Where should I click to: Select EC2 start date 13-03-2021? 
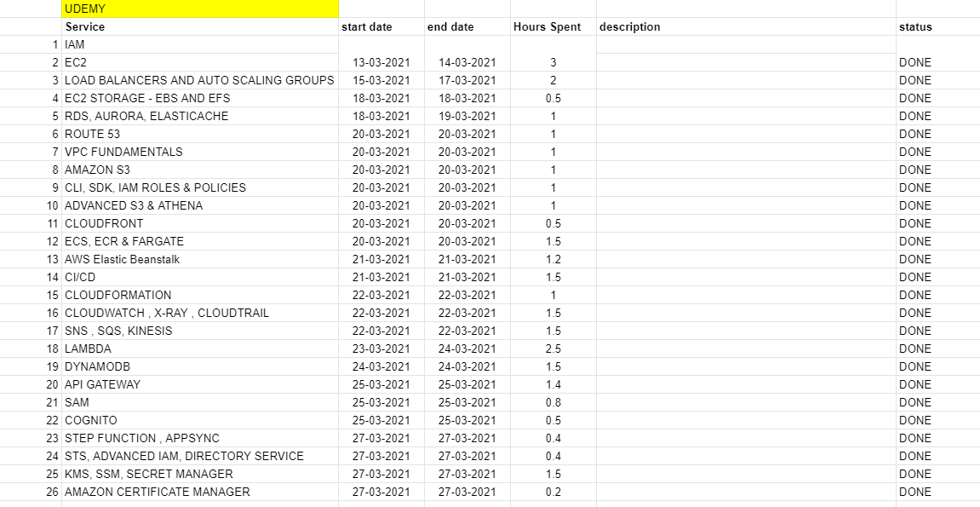point(381,62)
